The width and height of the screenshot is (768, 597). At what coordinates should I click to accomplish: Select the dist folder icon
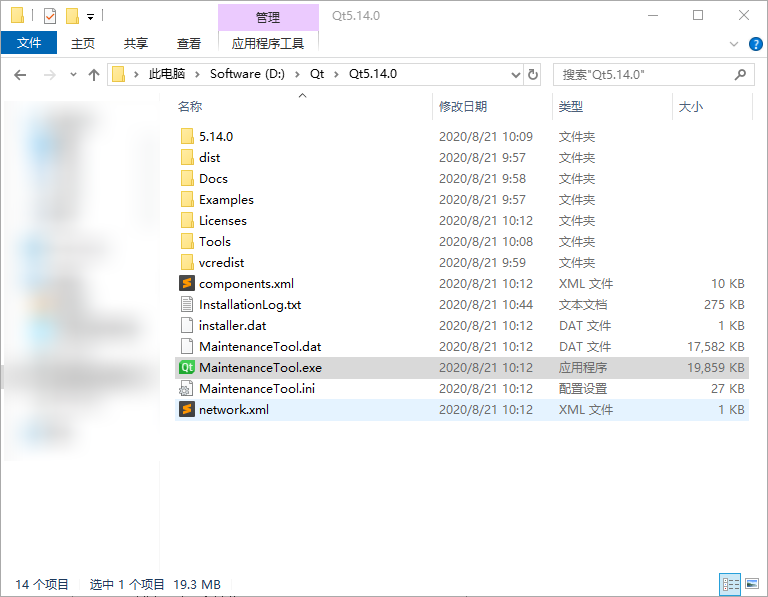tap(187, 157)
